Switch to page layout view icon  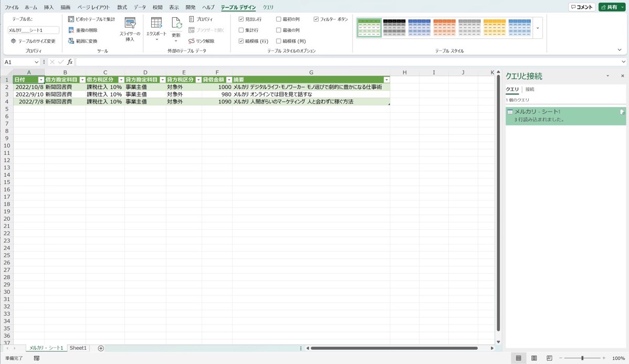pyautogui.click(x=534, y=358)
